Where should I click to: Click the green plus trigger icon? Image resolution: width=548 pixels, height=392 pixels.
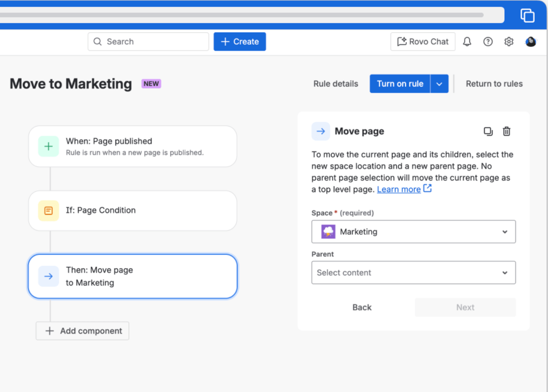pos(49,146)
